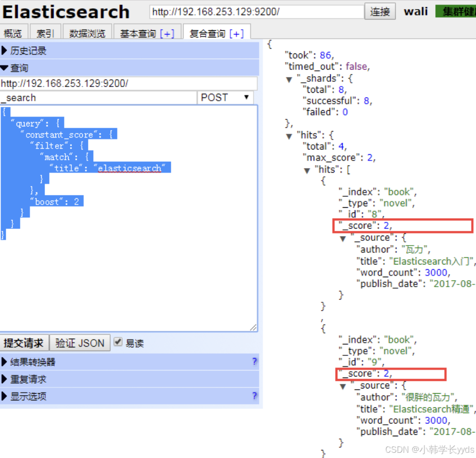The image size is (476, 458).
Task: Click the "successful": 8 line
Action: click(x=337, y=100)
